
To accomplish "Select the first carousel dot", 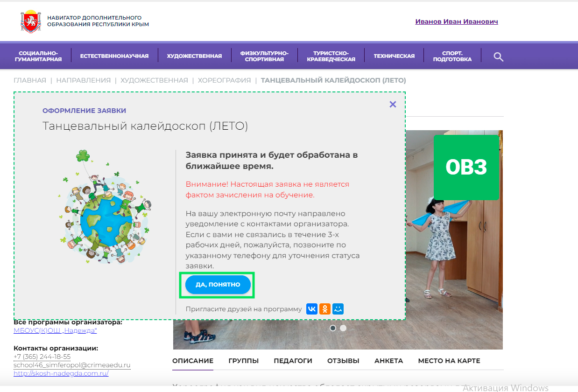I will point(333,328).
